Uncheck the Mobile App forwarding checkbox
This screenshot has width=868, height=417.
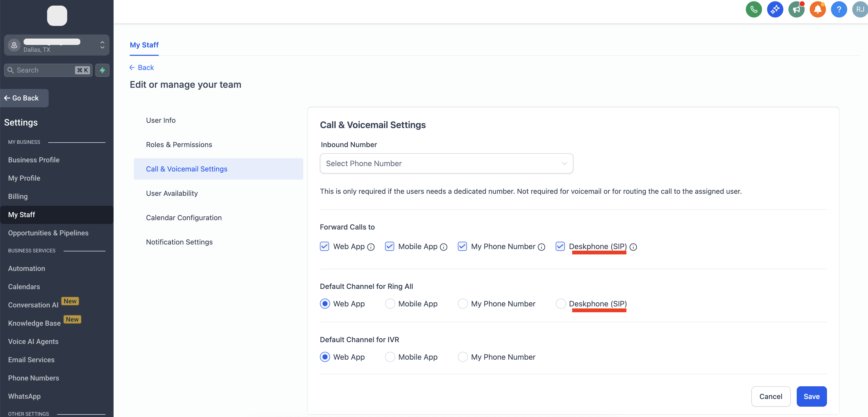390,247
